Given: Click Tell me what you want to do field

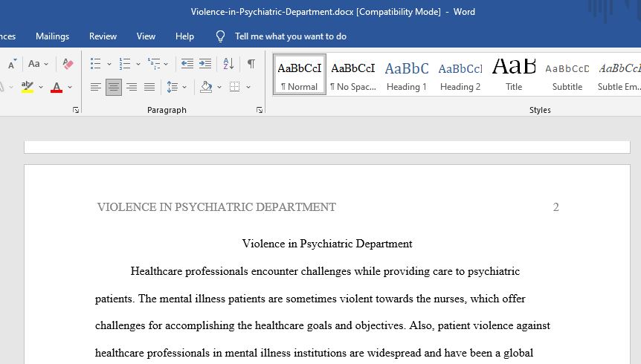Looking at the screenshot, I should coord(291,36).
